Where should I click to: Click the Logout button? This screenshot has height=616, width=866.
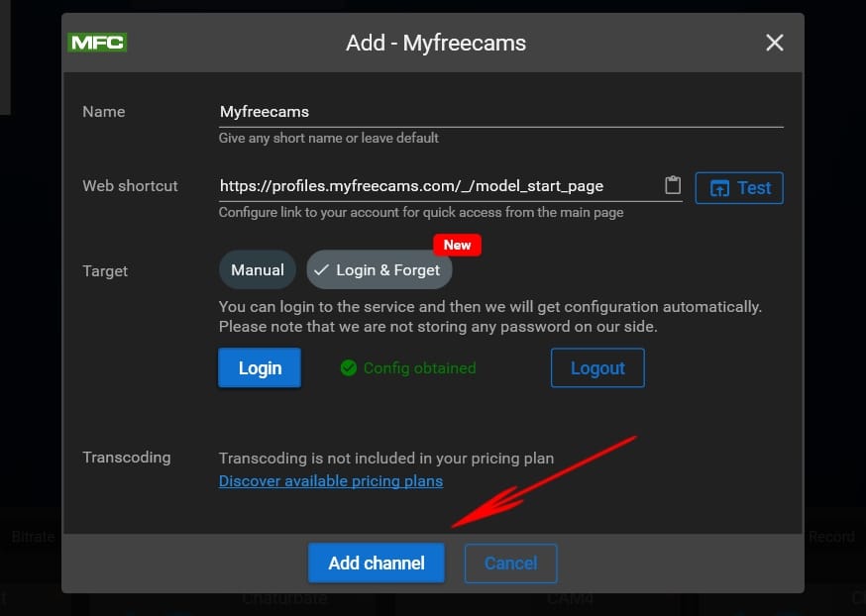point(597,367)
